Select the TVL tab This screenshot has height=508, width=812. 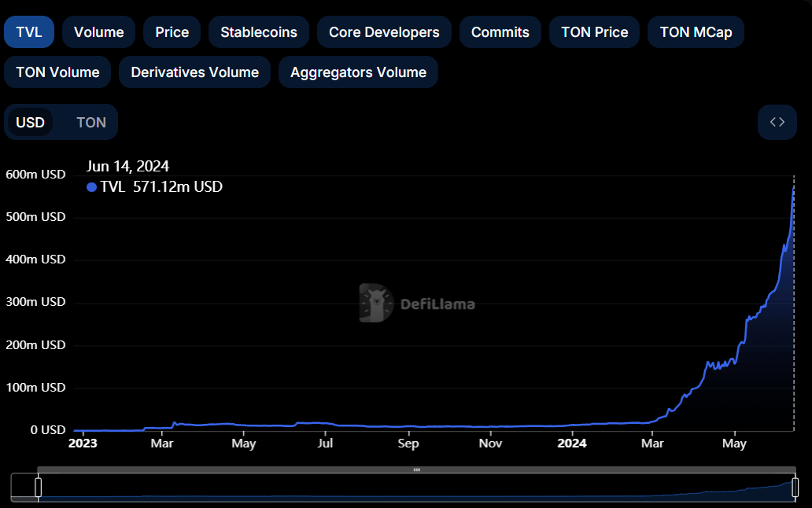click(28, 31)
